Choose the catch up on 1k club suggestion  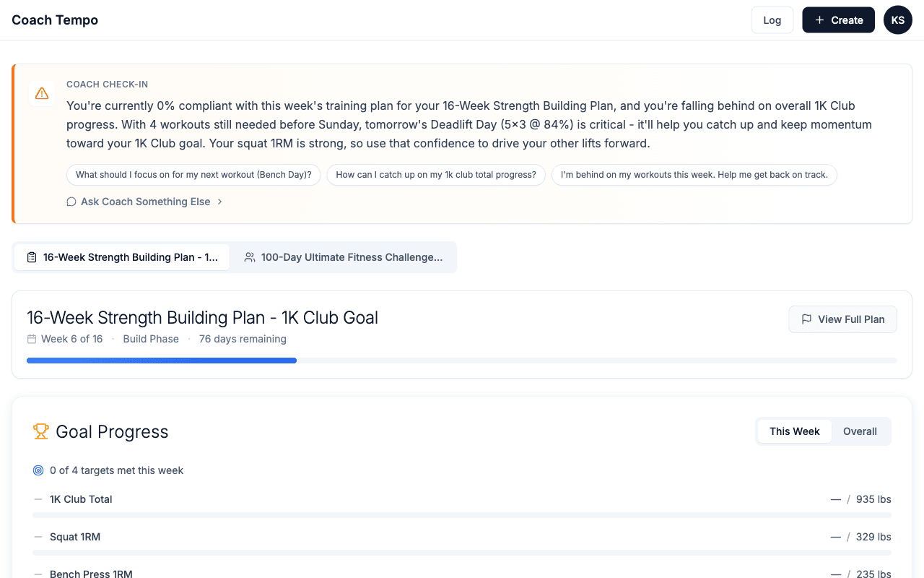tap(436, 175)
